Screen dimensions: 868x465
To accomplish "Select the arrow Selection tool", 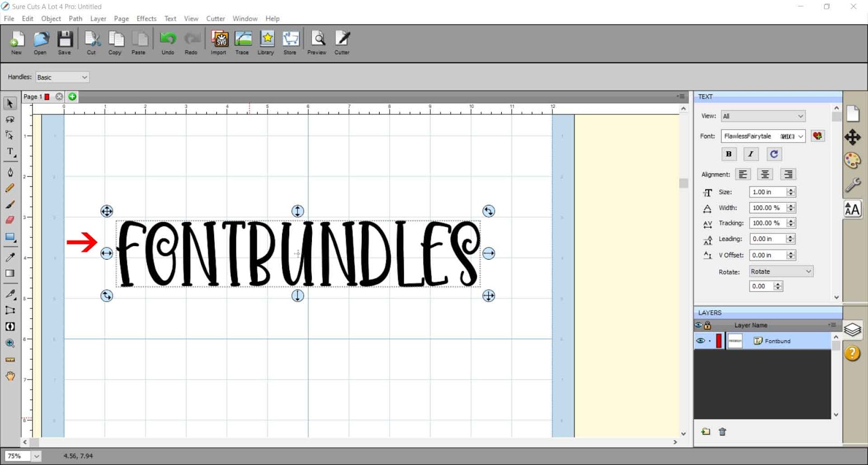I will pyautogui.click(x=10, y=103).
